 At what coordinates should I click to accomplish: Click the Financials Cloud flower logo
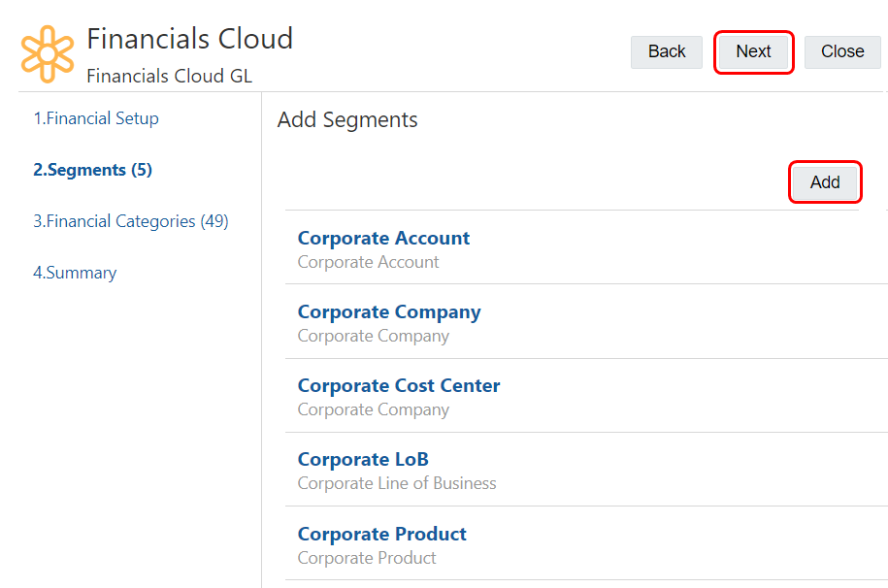coord(48,53)
